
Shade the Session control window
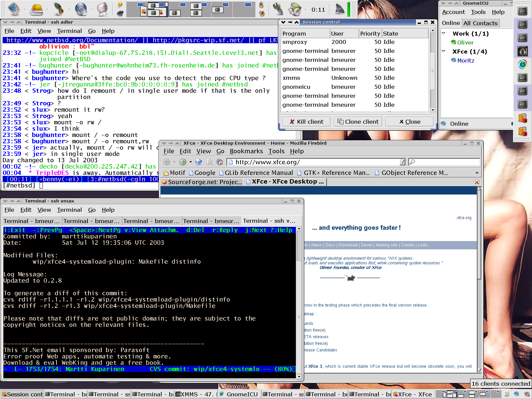pos(296,22)
